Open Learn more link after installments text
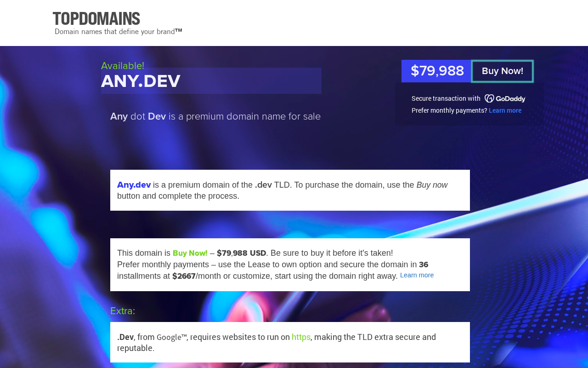The image size is (588, 368). coord(417,275)
